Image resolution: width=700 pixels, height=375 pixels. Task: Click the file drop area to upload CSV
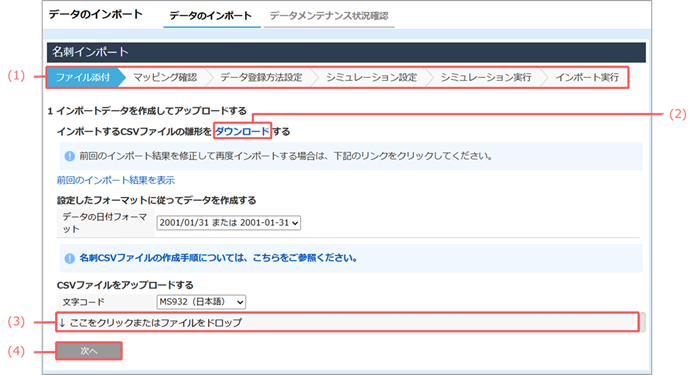click(347, 322)
